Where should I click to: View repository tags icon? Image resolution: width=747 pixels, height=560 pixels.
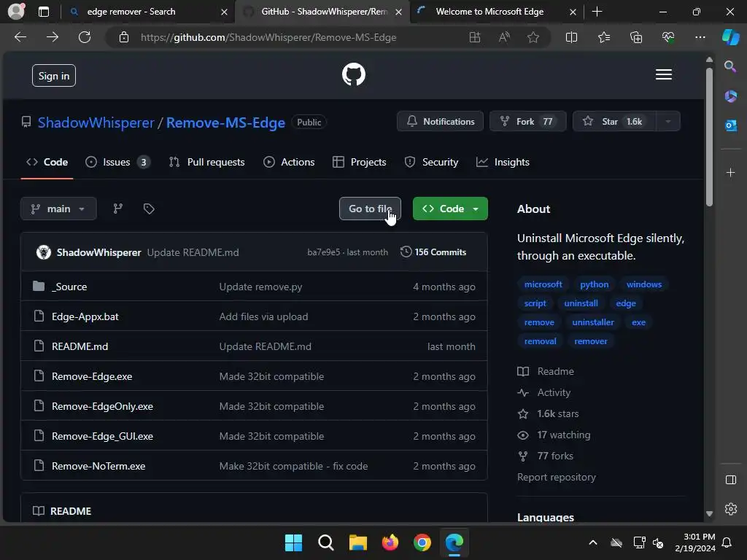149,209
